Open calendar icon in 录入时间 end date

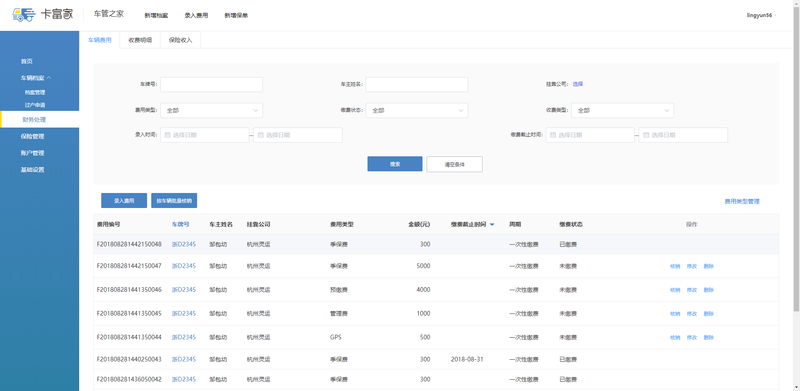coord(260,135)
